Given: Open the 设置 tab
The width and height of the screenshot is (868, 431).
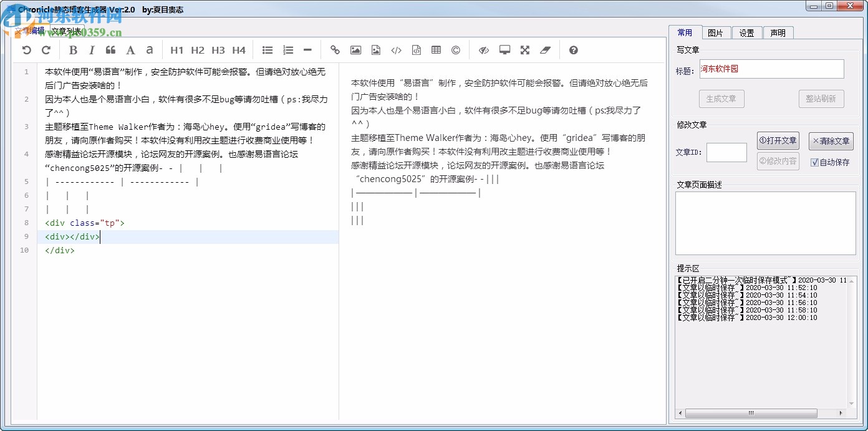Looking at the screenshot, I should pos(747,33).
